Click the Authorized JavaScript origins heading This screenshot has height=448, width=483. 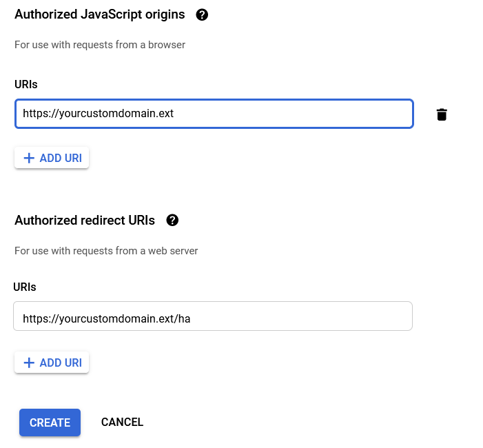pos(99,14)
